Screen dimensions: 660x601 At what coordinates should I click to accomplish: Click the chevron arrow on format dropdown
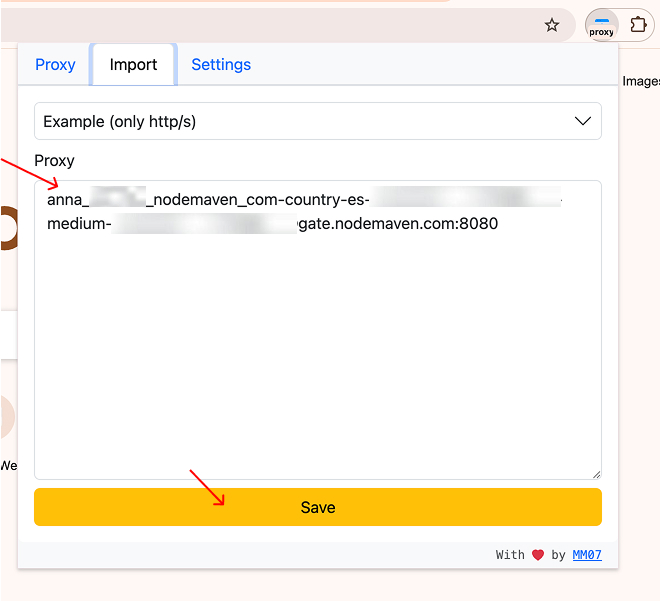tap(583, 121)
